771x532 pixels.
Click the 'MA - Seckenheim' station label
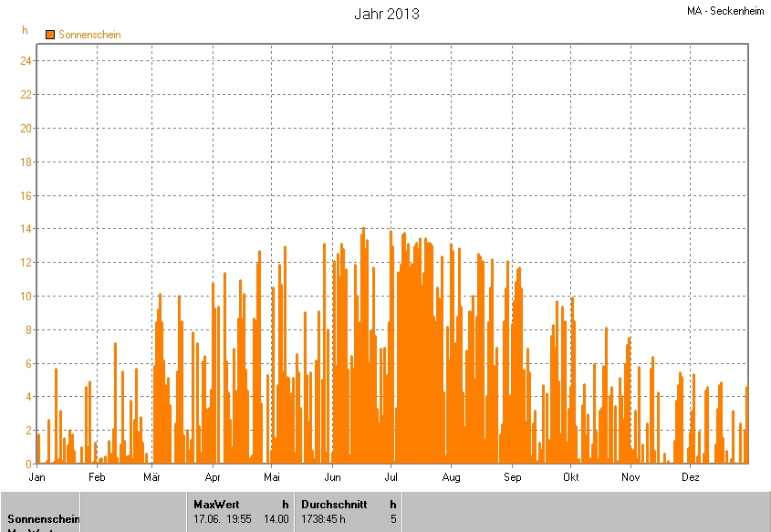(x=725, y=11)
